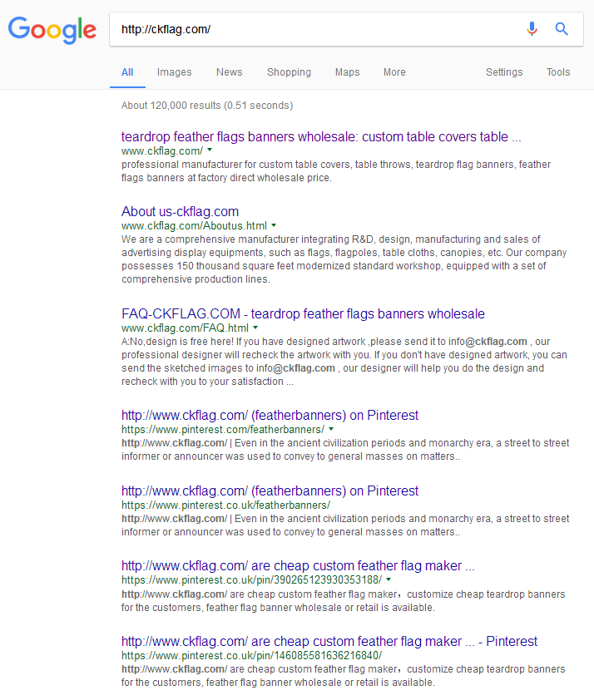Image resolution: width=594 pixels, height=700 pixels.
Task: Expand the More search menu
Action: (x=394, y=72)
